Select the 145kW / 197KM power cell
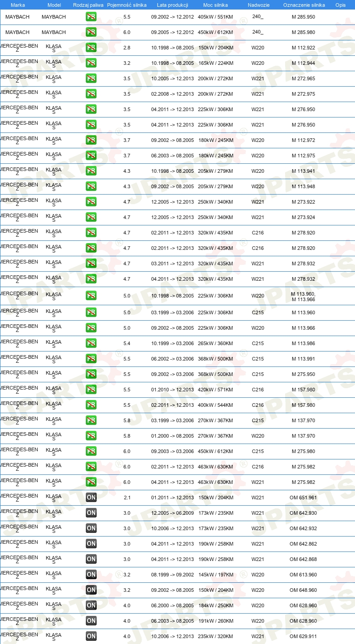This screenshot has width=355, height=644. (215, 575)
